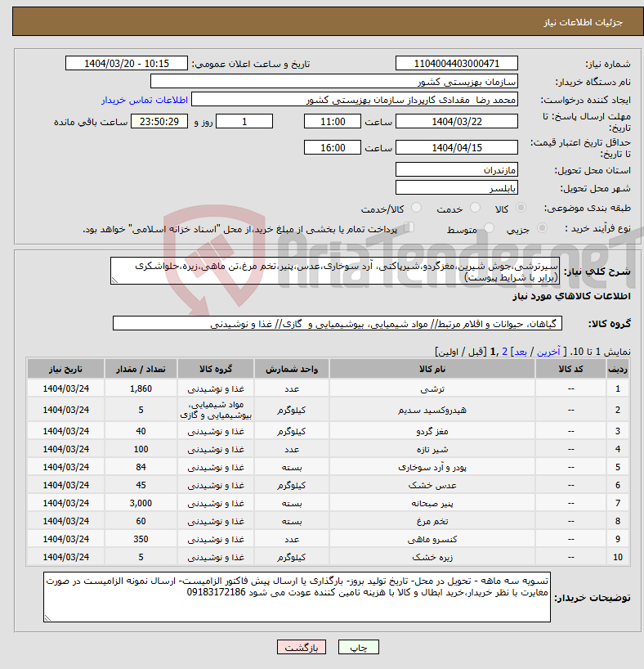Viewport: 644px width, 669px height.
Task: Click the جزئیات اطلاعات نیاز page title
Action: [583, 22]
